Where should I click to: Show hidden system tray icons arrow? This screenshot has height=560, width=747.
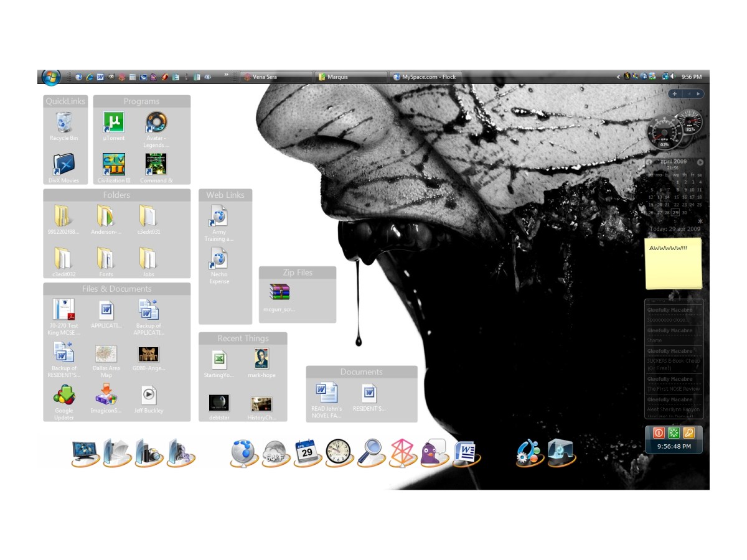pyautogui.click(x=618, y=77)
